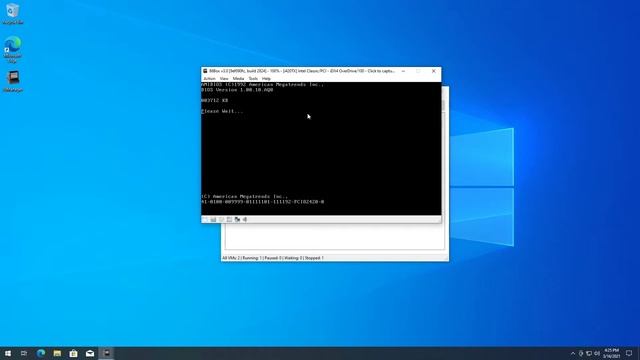Click the hard disk icon in 86Box status bar

click(229, 220)
